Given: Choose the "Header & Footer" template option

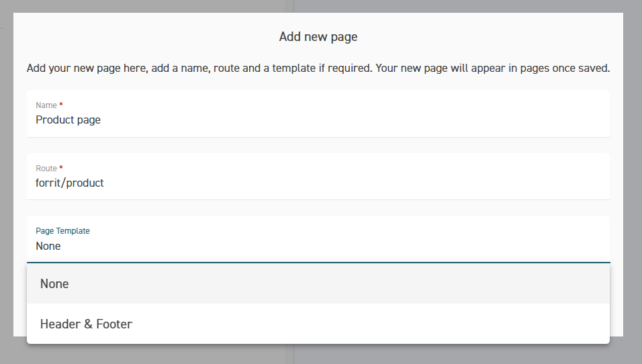Looking at the screenshot, I should [318, 324].
